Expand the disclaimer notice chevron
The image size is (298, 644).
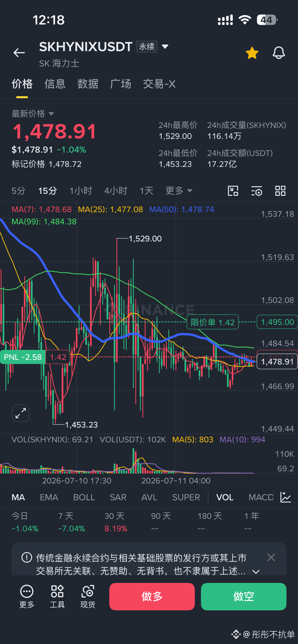(x=256, y=572)
